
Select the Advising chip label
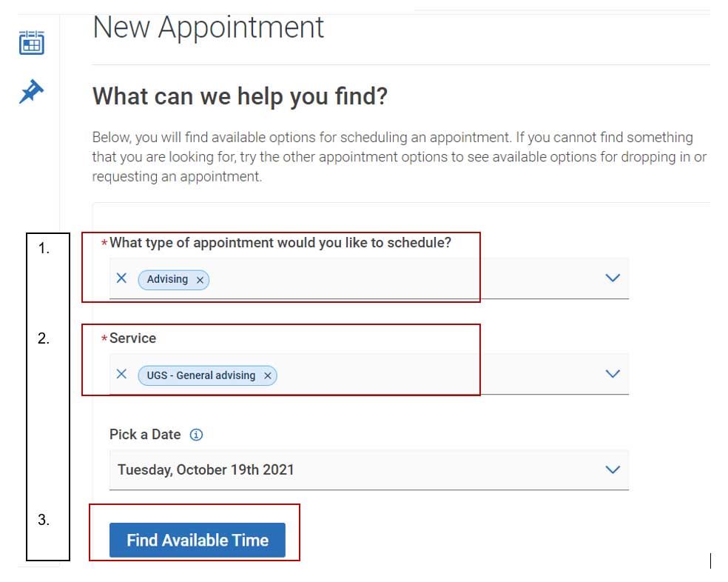[x=168, y=279]
